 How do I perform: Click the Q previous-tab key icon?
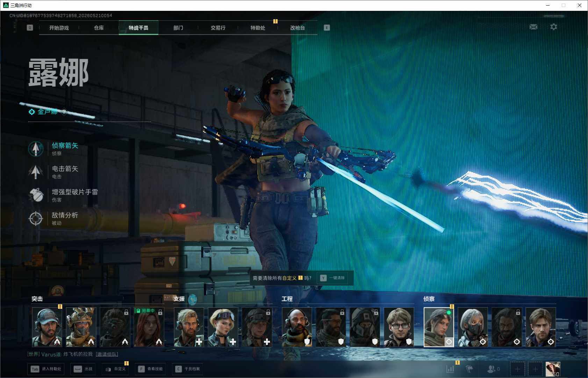(x=30, y=28)
